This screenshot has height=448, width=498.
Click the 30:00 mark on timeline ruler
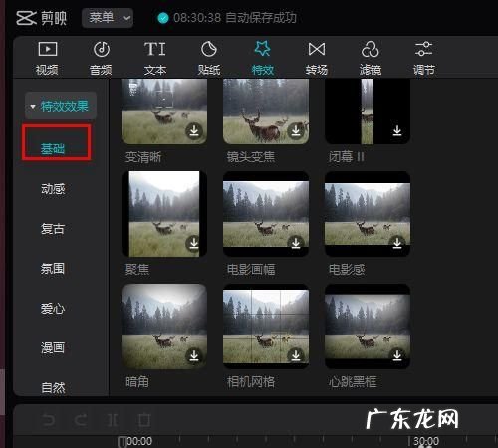coord(426,441)
